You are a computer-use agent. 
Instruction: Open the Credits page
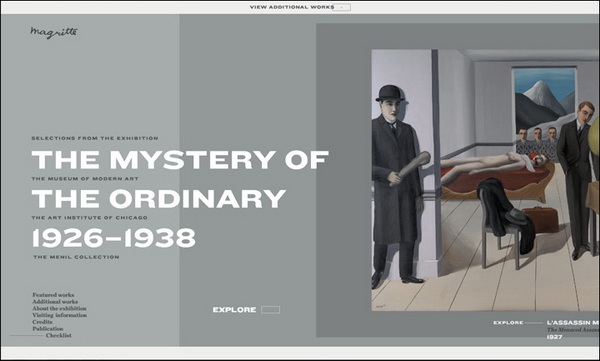[x=42, y=322]
